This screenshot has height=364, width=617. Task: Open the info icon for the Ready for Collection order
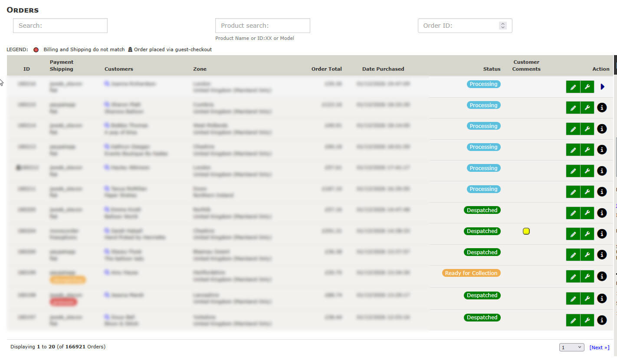click(x=602, y=276)
